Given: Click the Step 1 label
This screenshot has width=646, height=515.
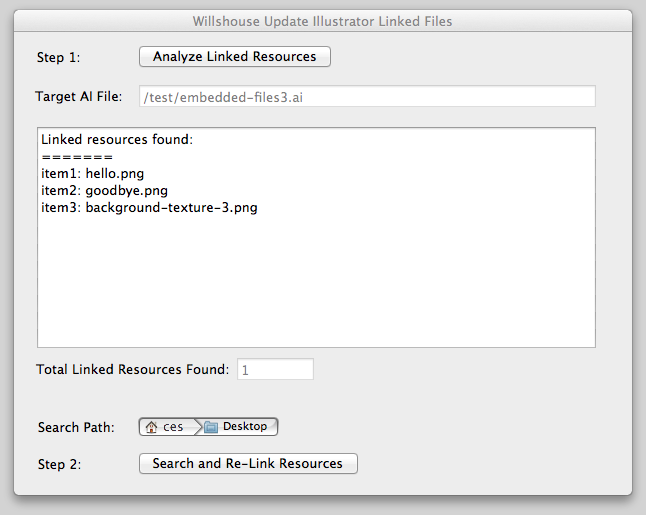Looking at the screenshot, I should [59, 57].
